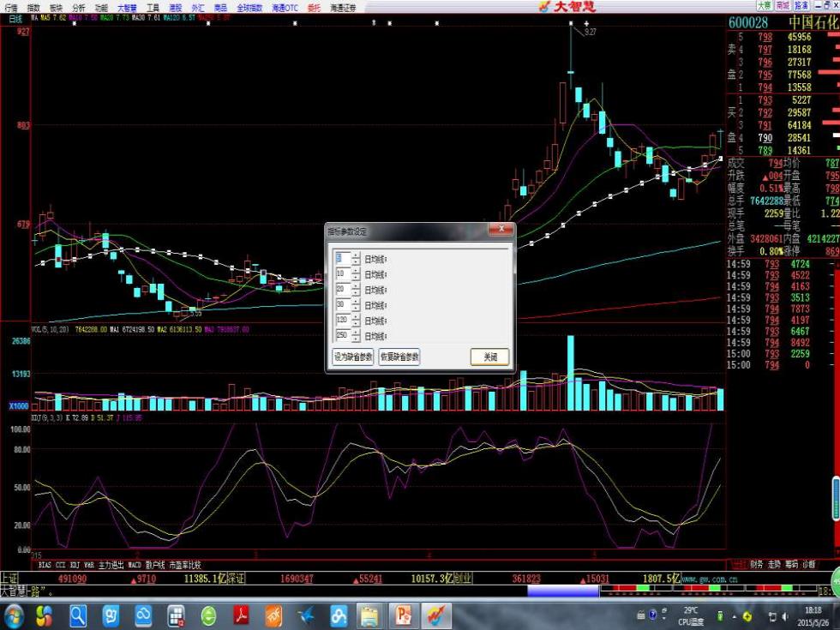Click the stepper arrows beside the 120 field

click(357, 321)
